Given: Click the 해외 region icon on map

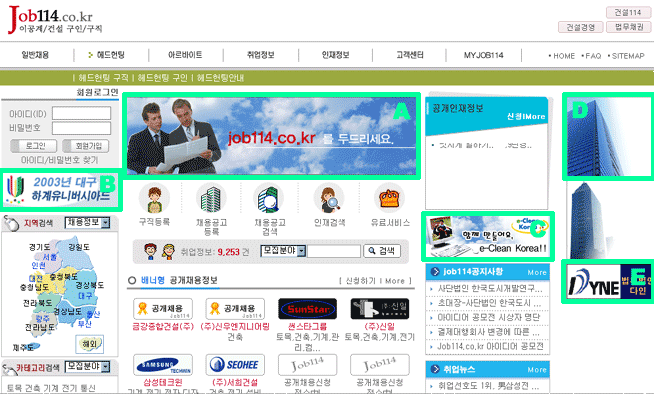Looking at the screenshot, I should tap(90, 344).
